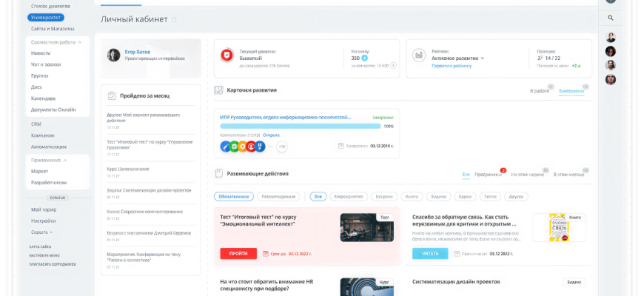Switch to the В работе tab

pos(540,90)
